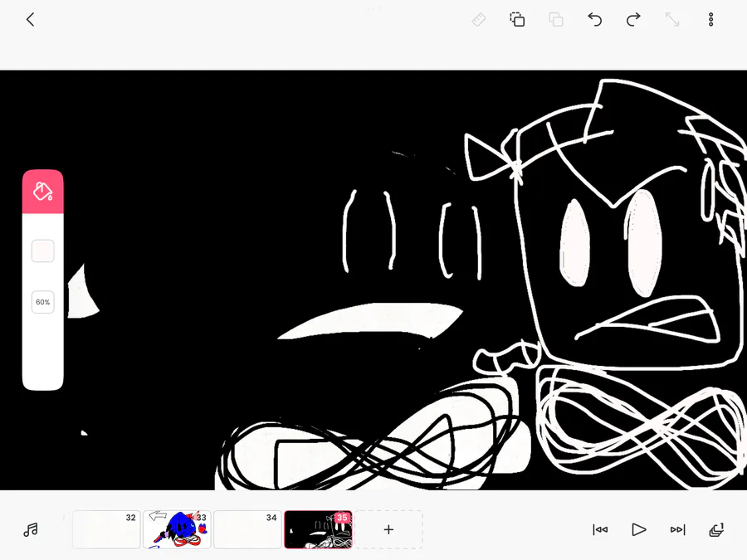Open the layers panel

point(716,529)
